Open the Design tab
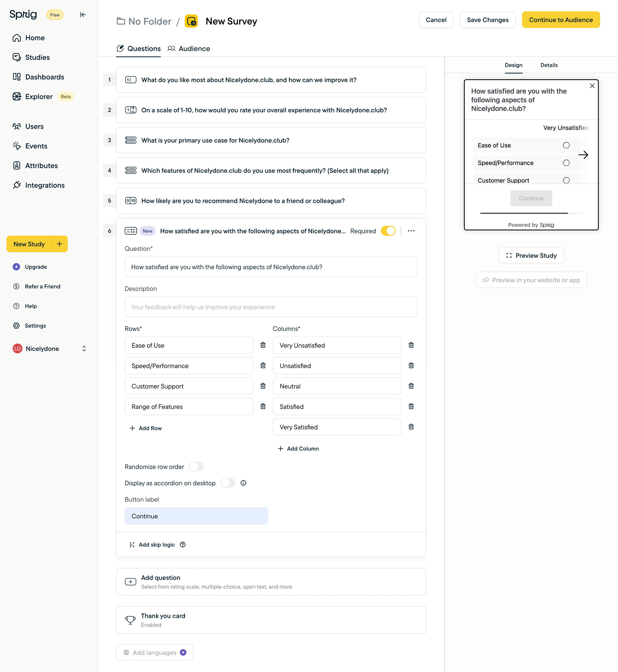618x672 pixels. [513, 65]
